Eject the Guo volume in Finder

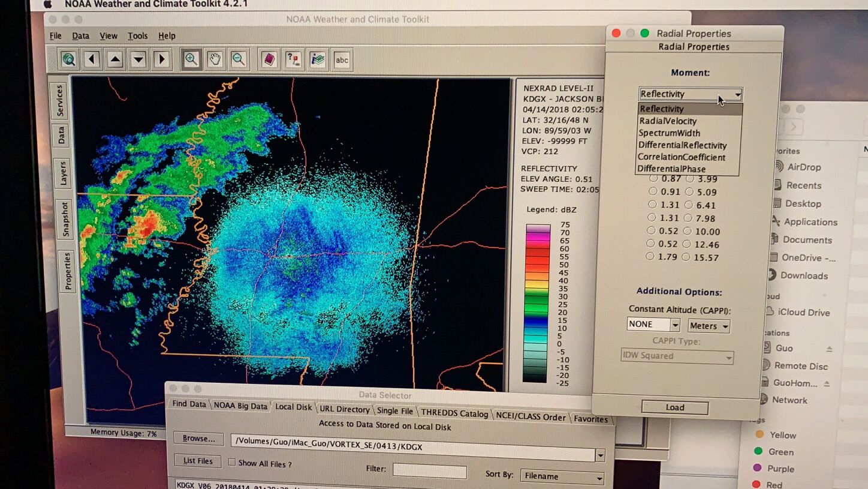click(x=829, y=349)
